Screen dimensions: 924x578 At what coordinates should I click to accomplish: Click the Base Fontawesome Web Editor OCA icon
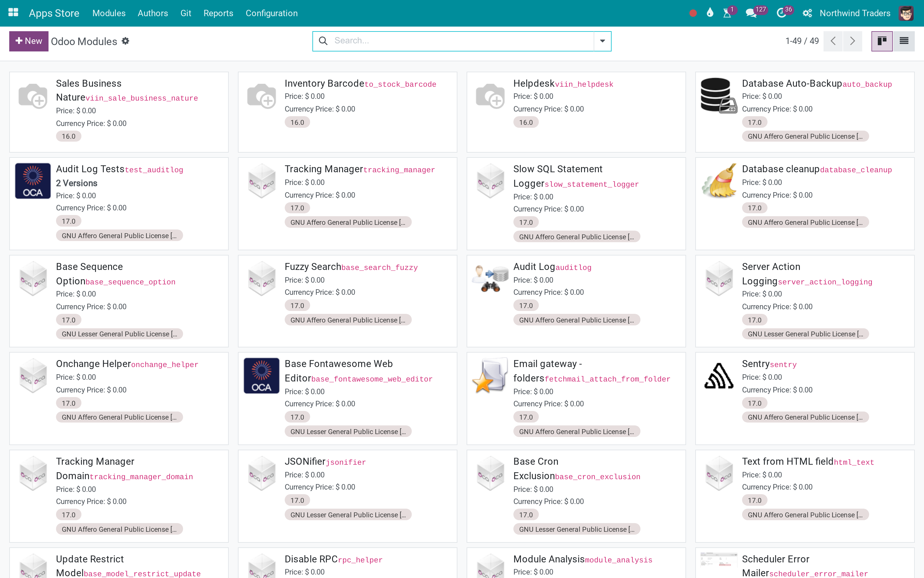click(x=262, y=376)
